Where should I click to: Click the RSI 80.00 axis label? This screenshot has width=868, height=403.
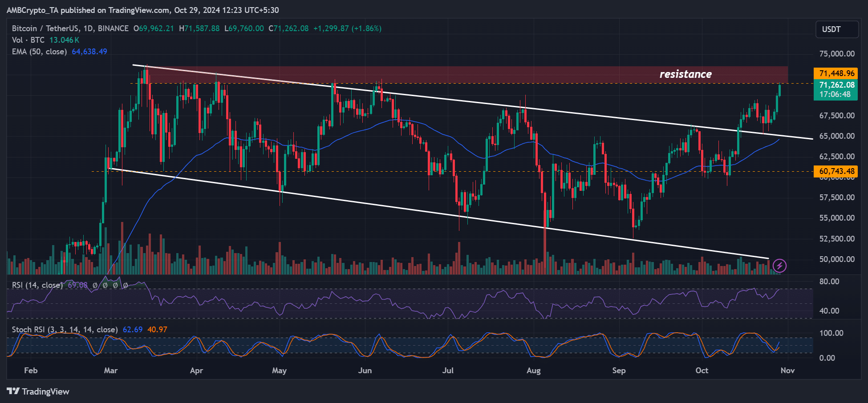click(829, 282)
